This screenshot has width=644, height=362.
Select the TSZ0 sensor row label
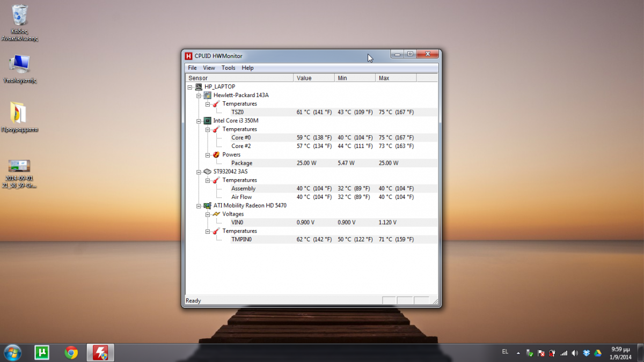[237, 112]
